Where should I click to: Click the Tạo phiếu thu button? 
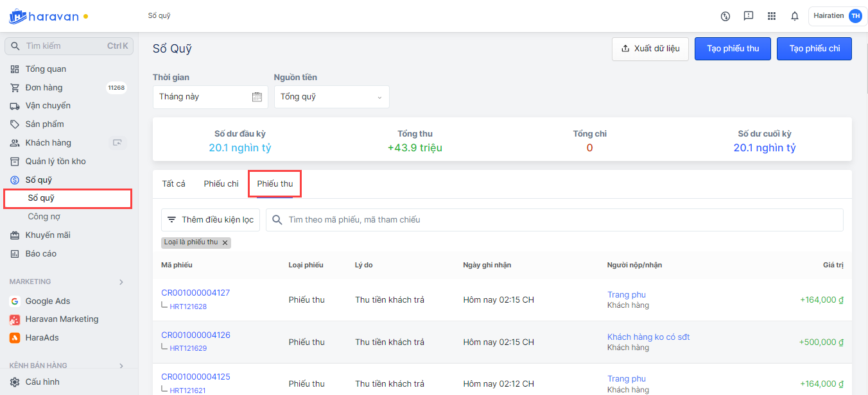click(733, 49)
